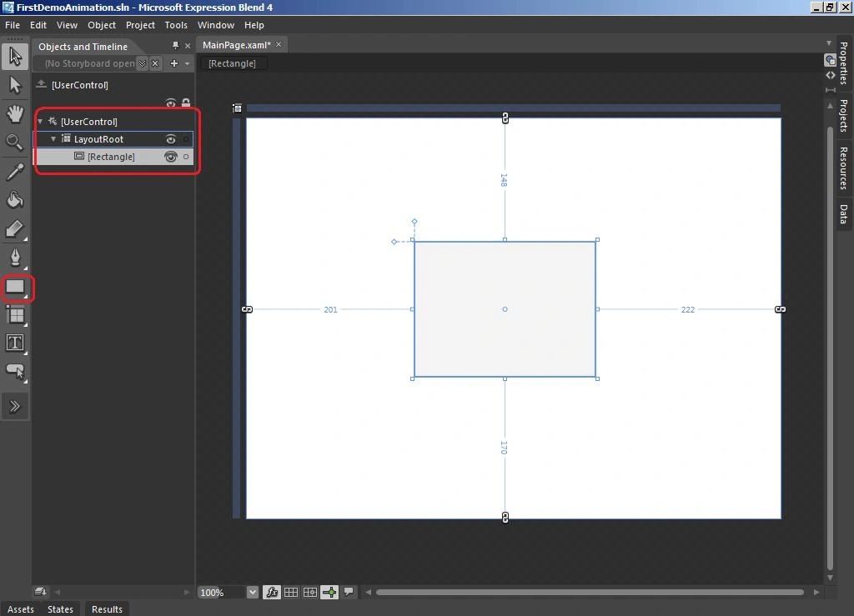Click the 100% zoom input field

click(x=221, y=592)
